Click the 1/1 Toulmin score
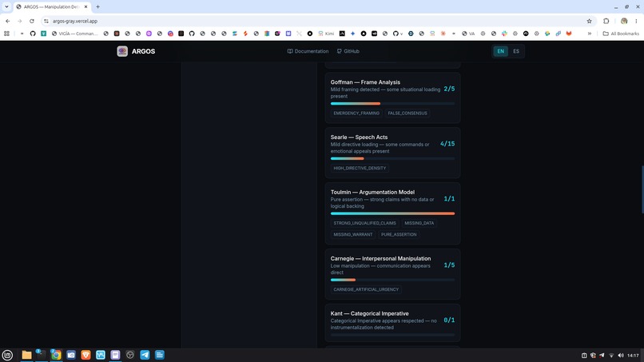 [x=449, y=199]
